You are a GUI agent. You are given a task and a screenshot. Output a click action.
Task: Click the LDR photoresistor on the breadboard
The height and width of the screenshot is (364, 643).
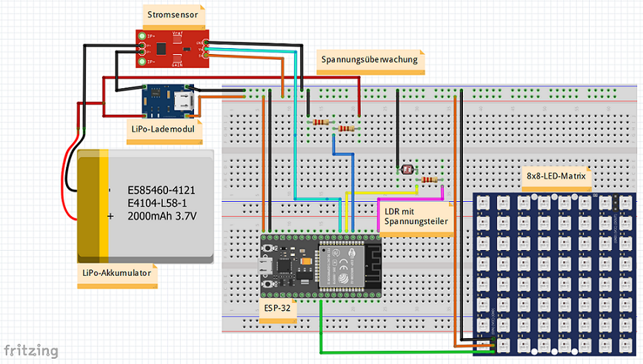pyautogui.click(x=406, y=170)
